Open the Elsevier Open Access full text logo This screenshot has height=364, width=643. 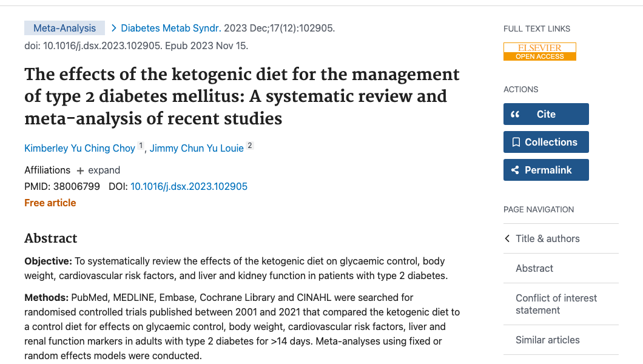pos(539,51)
